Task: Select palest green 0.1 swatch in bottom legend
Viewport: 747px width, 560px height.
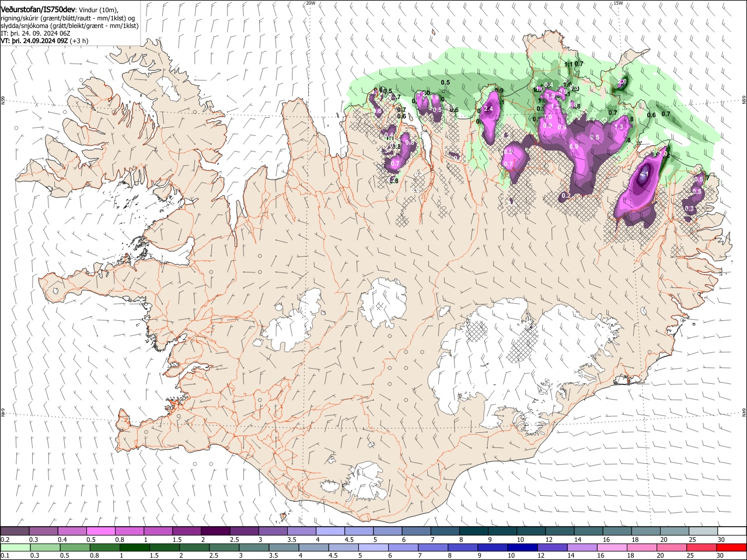Action: [x=15, y=547]
